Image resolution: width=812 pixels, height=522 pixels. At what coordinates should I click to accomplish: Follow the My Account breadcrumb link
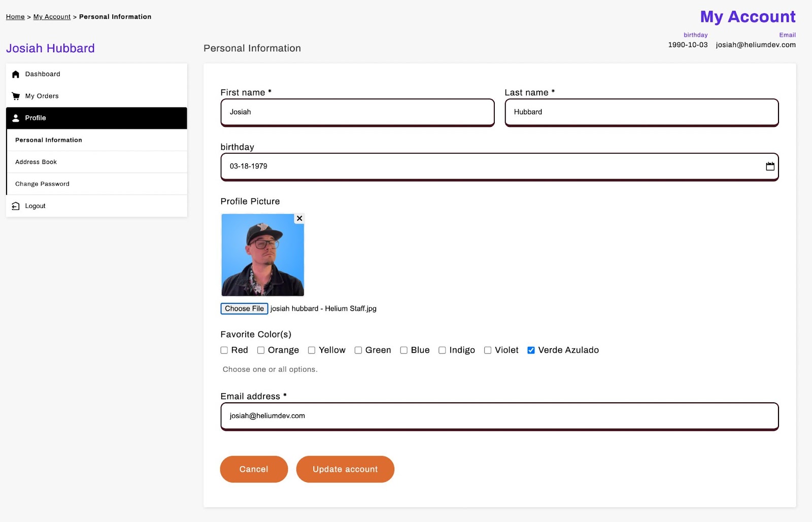tap(52, 17)
